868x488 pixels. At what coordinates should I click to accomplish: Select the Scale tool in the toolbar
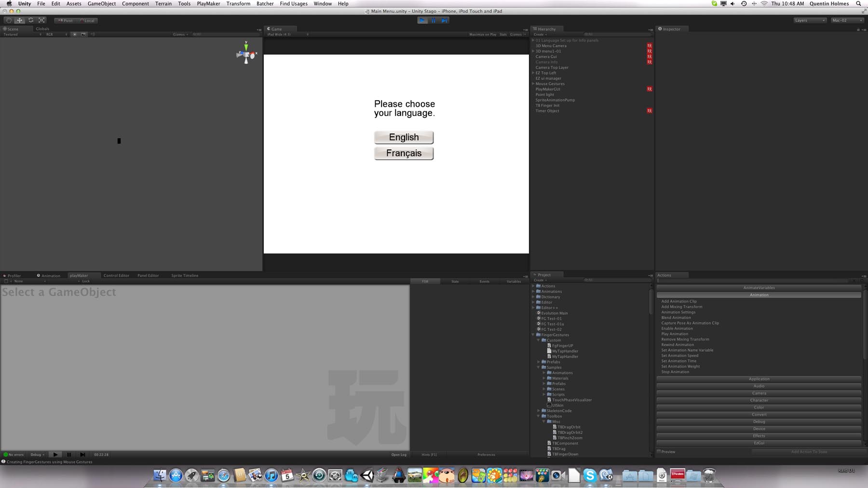pos(41,20)
